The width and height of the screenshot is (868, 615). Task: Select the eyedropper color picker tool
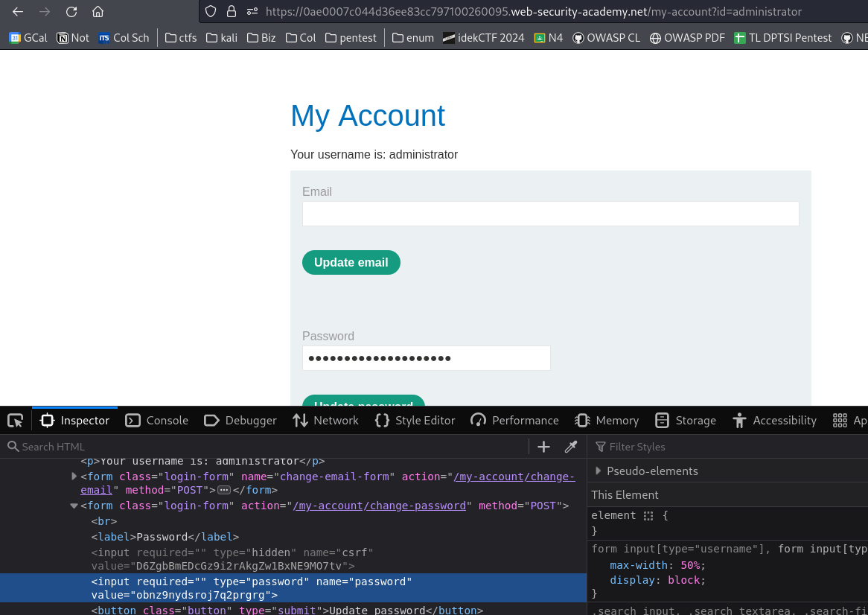coord(571,447)
